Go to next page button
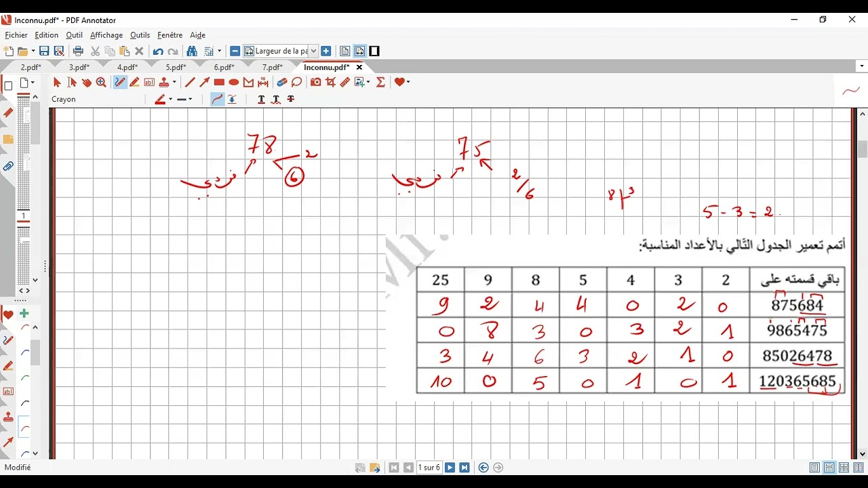 coord(450,468)
